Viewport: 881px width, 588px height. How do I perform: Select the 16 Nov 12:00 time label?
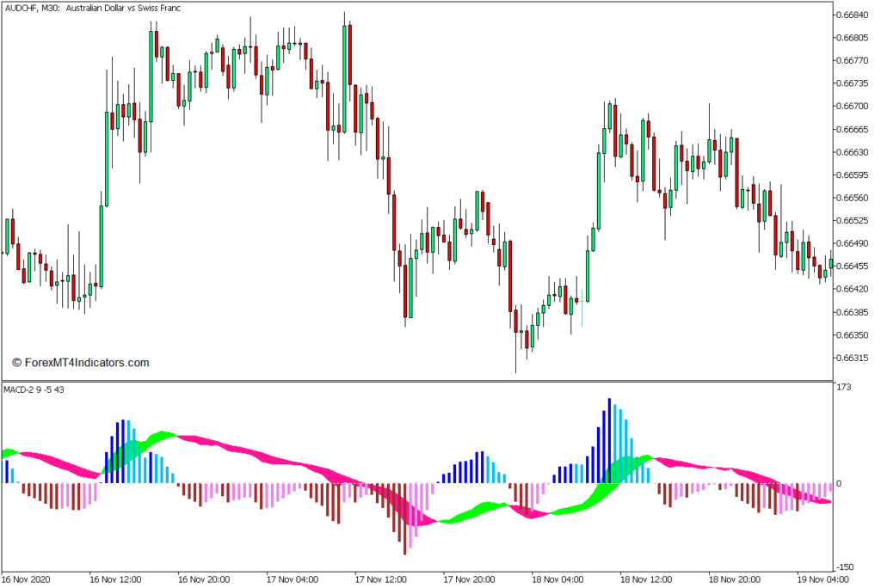click(115, 579)
